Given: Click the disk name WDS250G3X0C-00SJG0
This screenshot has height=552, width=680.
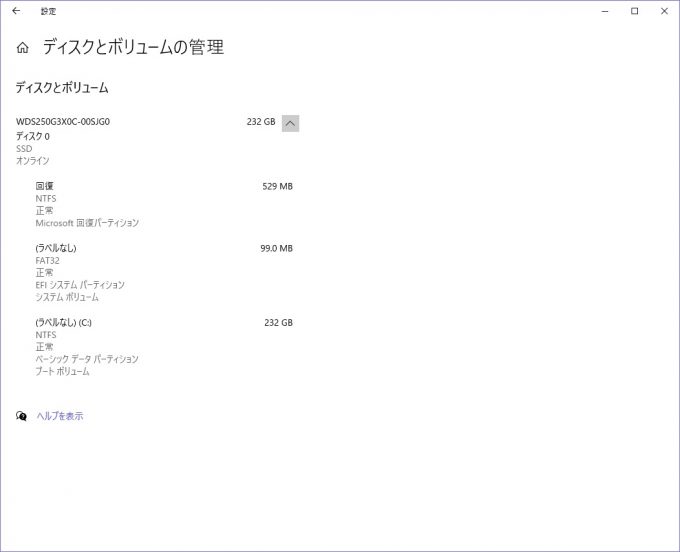Looking at the screenshot, I should (63, 121).
